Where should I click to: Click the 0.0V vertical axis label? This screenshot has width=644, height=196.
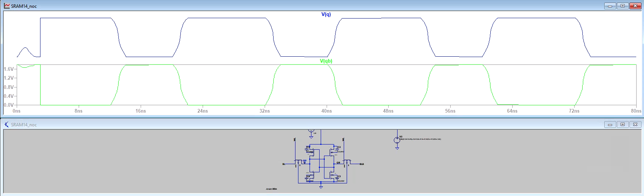(9, 105)
